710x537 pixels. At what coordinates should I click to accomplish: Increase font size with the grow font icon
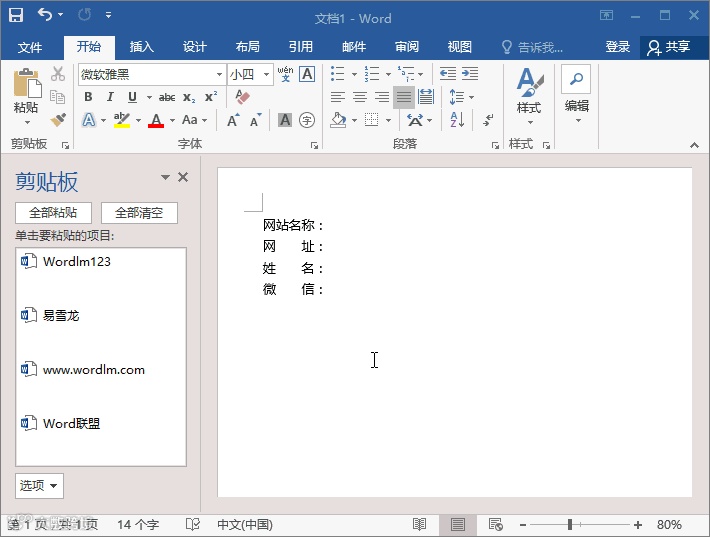point(233,120)
